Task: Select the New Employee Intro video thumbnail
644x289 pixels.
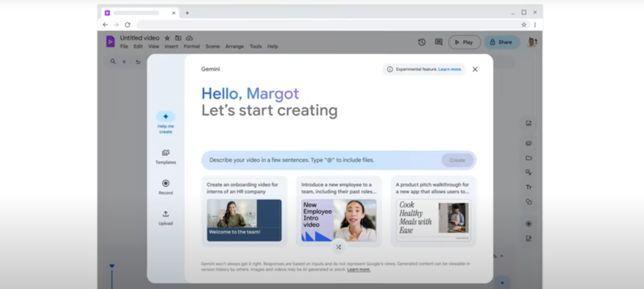Action: [338, 220]
